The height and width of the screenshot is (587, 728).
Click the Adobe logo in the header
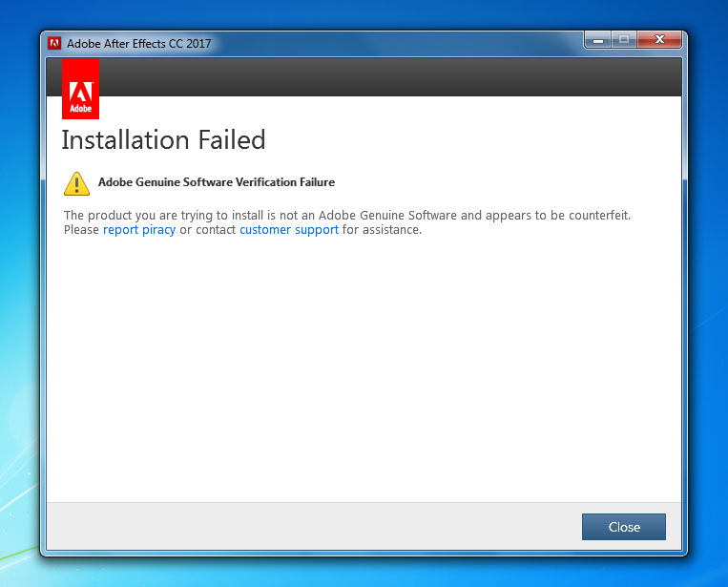click(80, 89)
